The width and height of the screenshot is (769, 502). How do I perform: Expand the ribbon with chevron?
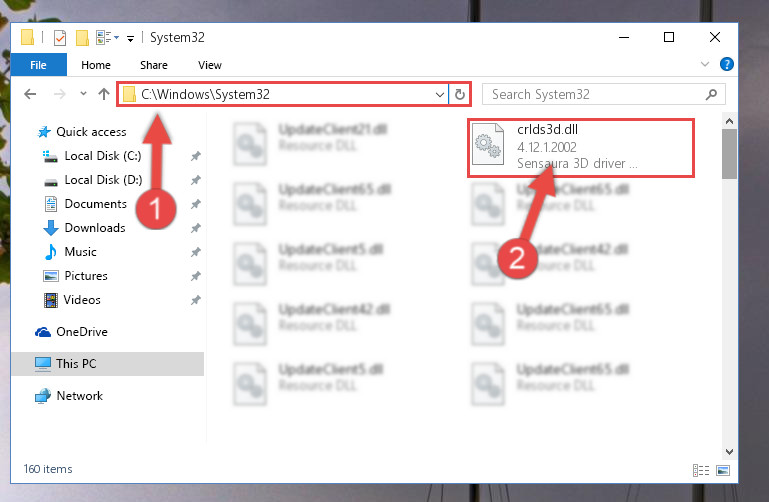705,64
